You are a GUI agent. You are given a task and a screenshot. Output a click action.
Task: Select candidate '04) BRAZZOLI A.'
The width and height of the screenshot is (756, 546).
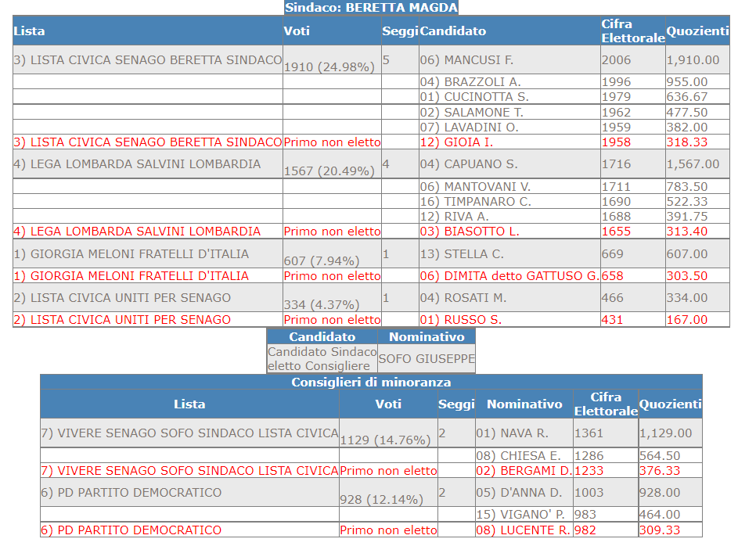pos(470,82)
